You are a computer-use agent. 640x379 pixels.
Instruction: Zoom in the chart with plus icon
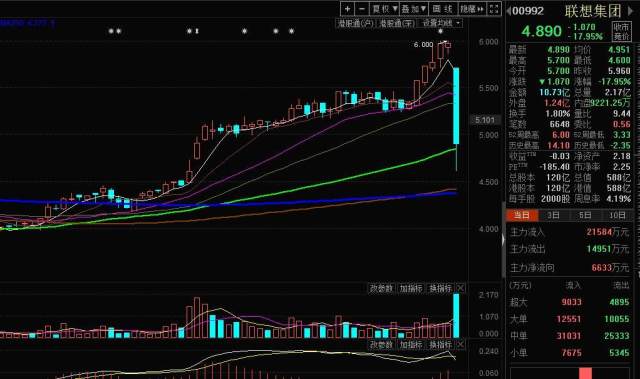point(347,9)
